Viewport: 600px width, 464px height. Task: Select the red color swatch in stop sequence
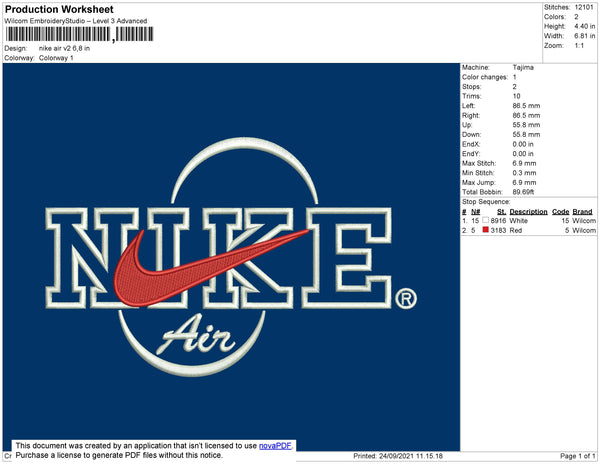tap(486, 230)
